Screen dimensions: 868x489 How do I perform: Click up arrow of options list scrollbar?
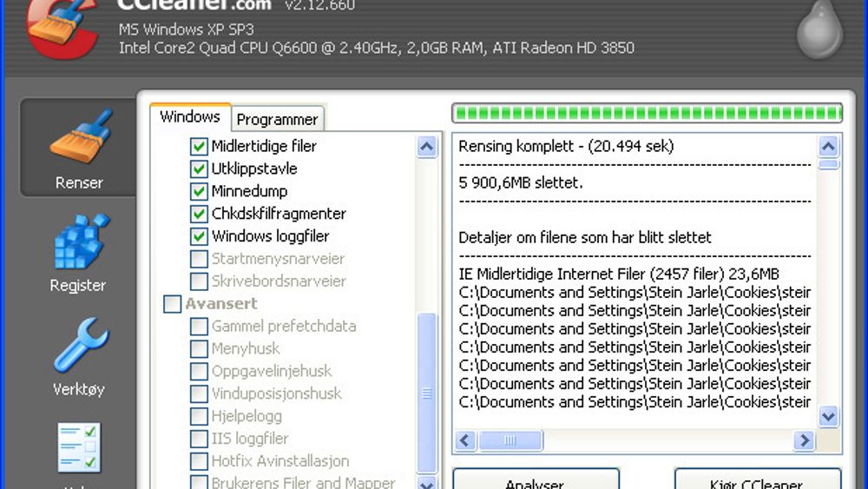(x=427, y=147)
